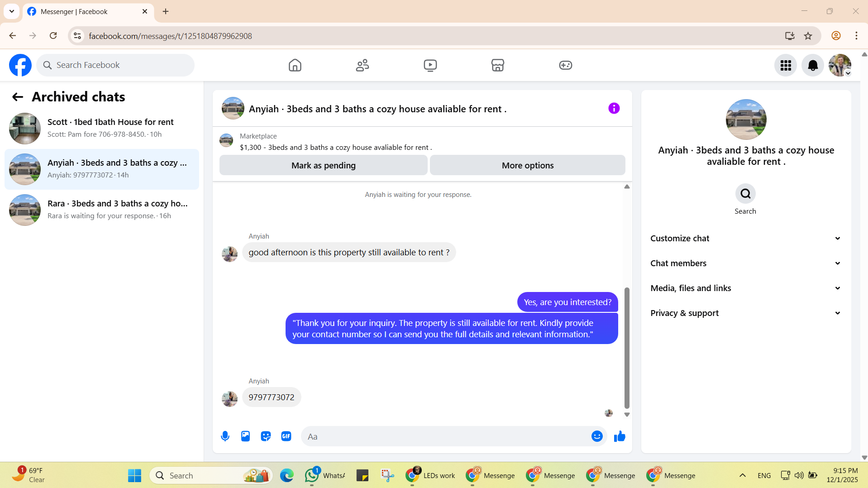Open the Facebook menu grid icon

pyautogui.click(x=786, y=65)
